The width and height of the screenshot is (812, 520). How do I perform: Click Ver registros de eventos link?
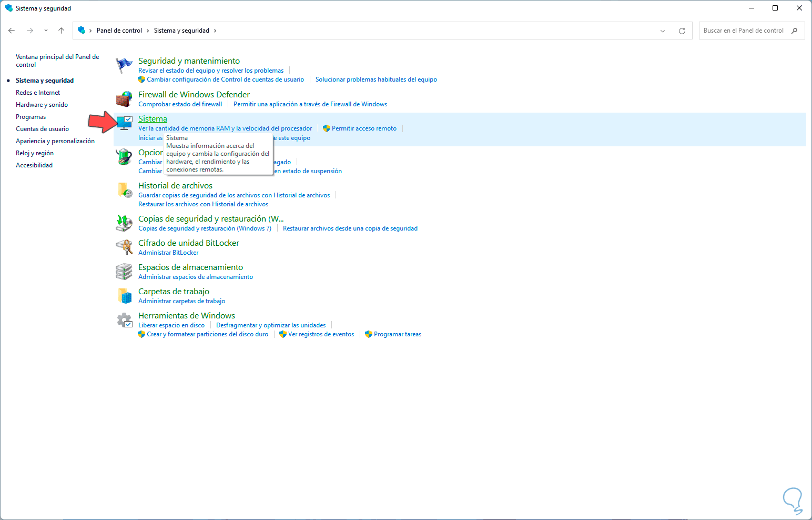(x=321, y=334)
